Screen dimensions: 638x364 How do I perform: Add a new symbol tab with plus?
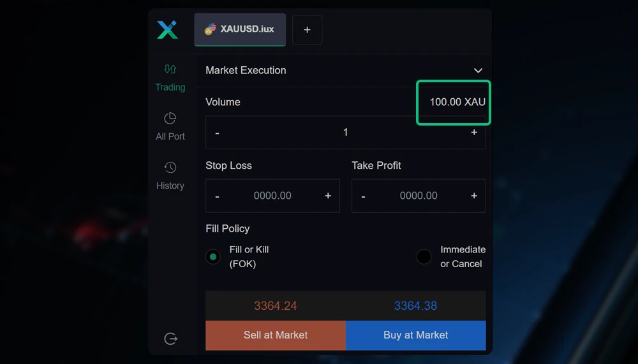coord(307,30)
